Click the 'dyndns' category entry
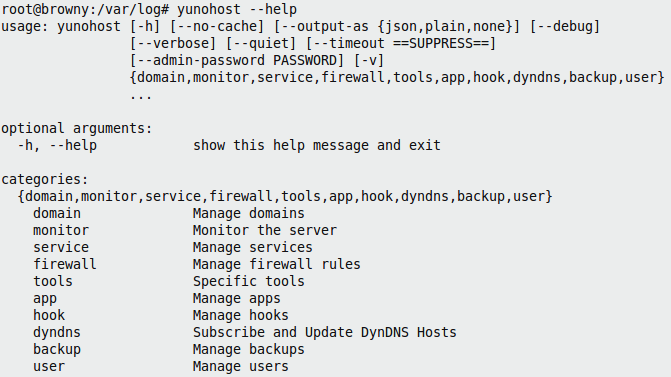Viewport: 671px width, 377px height. pos(57,332)
